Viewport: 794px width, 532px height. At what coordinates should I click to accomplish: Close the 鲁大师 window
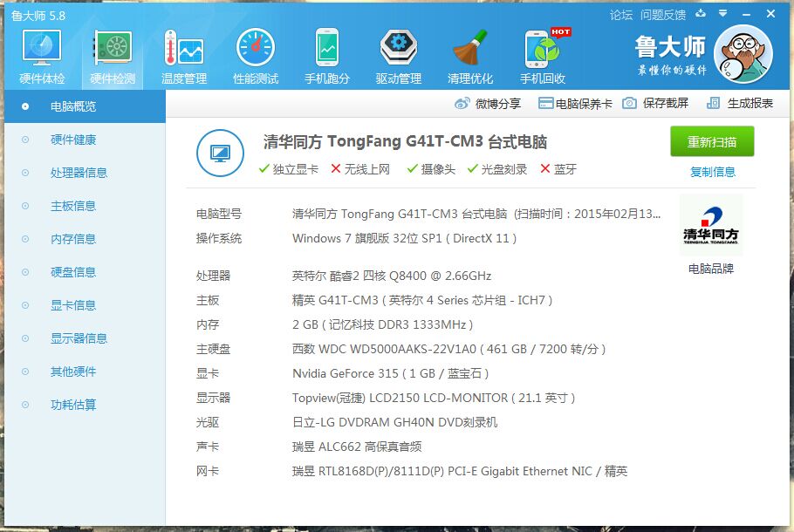point(770,14)
